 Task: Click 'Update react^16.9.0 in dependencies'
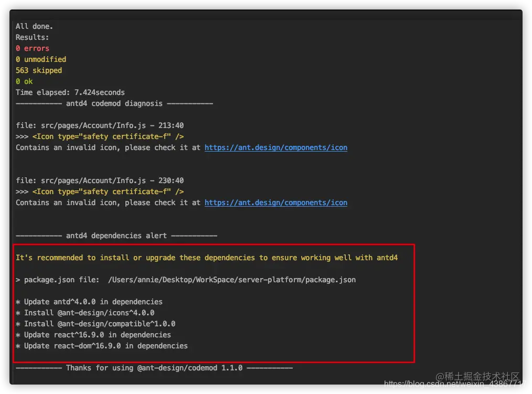pyautogui.click(x=93, y=335)
